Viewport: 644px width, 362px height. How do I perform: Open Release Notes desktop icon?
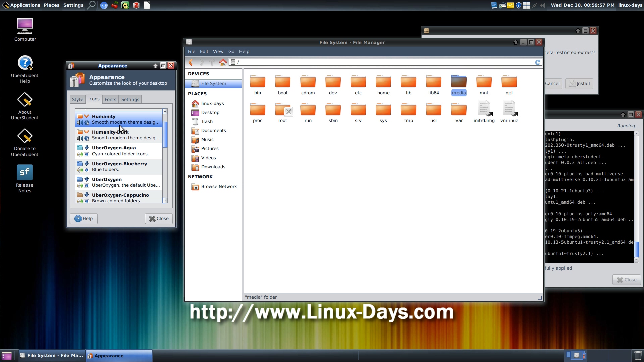(x=25, y=179)
